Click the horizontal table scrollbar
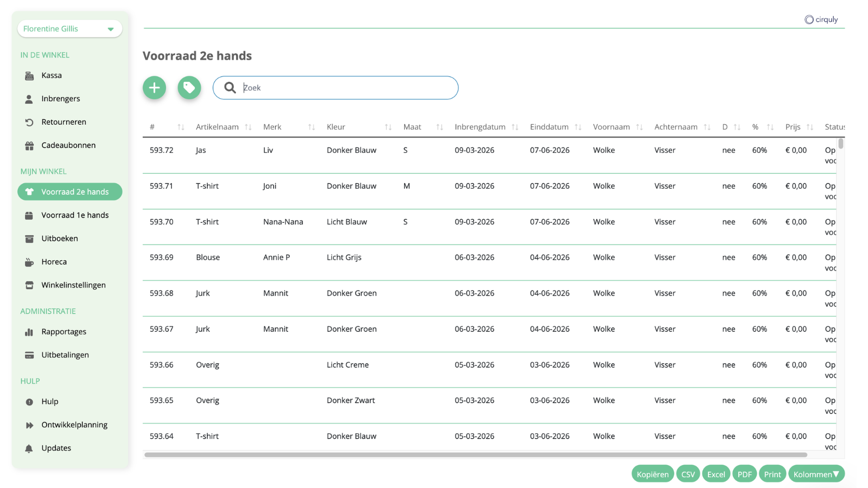 (476, 455)
